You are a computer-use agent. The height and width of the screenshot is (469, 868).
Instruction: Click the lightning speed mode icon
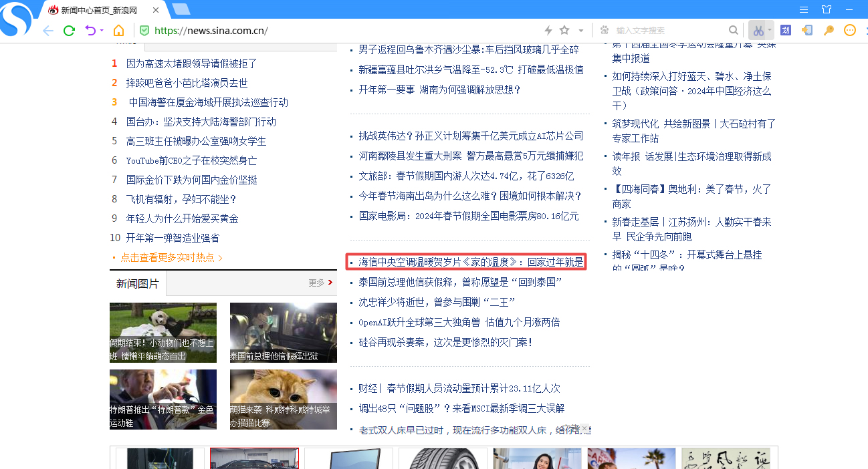(x=548, y=31)
